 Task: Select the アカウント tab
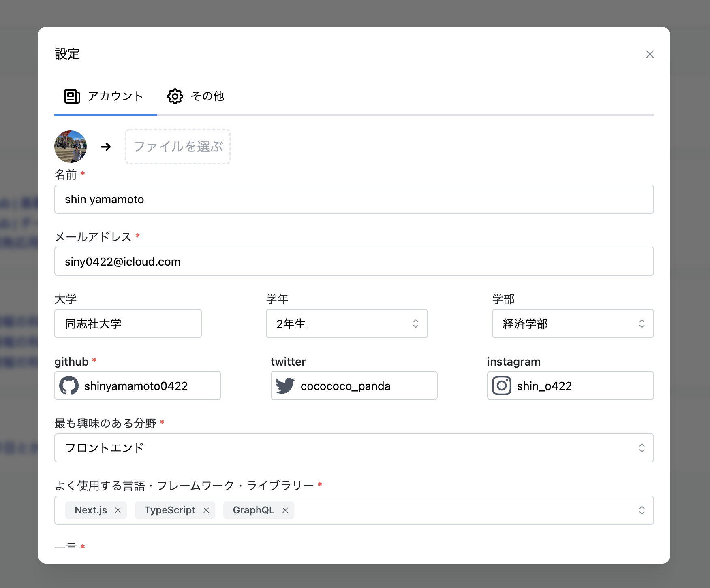pyautogui.click(x=105, y=96)
